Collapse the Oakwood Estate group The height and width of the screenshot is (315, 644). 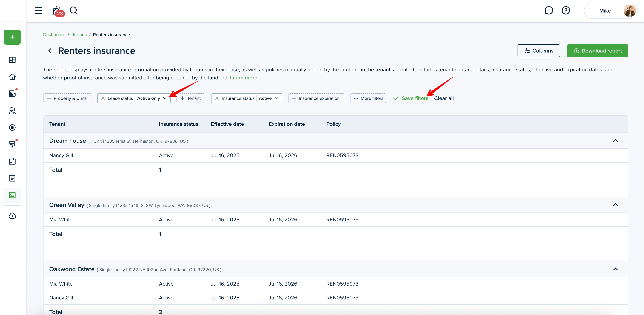615,269
